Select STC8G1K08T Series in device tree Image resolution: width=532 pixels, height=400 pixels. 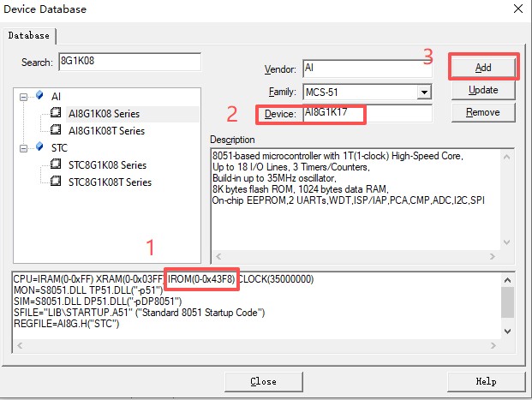coord(110,182)
